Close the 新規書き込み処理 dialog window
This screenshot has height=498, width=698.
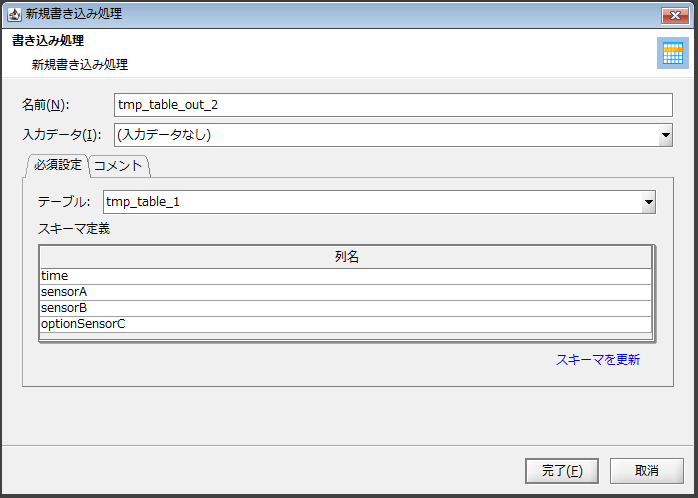[672, 15]
